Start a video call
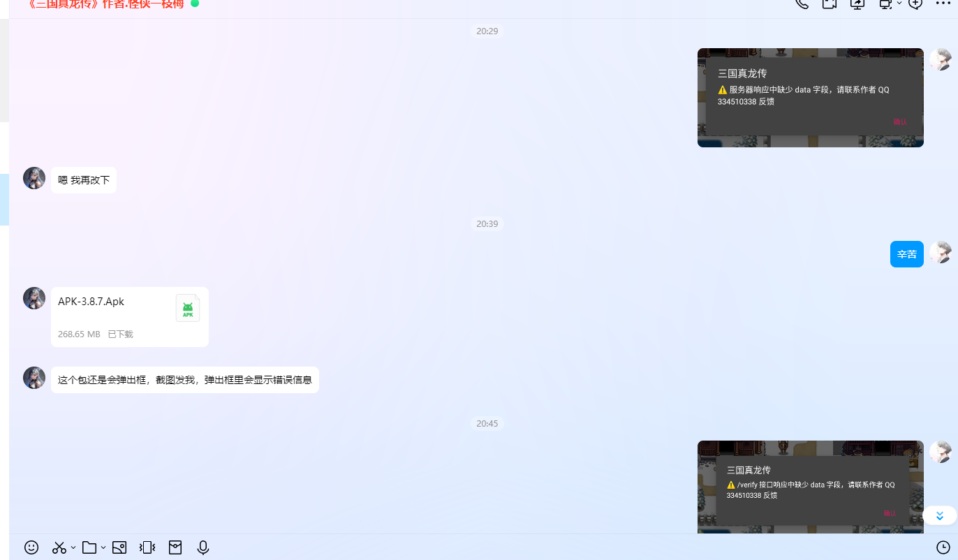The image size is (958, 560). coord(830,3)
